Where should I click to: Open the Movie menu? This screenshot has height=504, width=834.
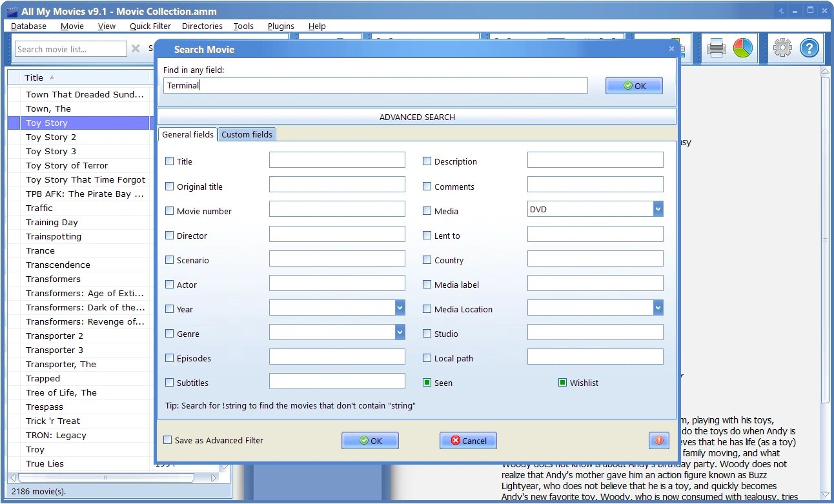[72, 26]
